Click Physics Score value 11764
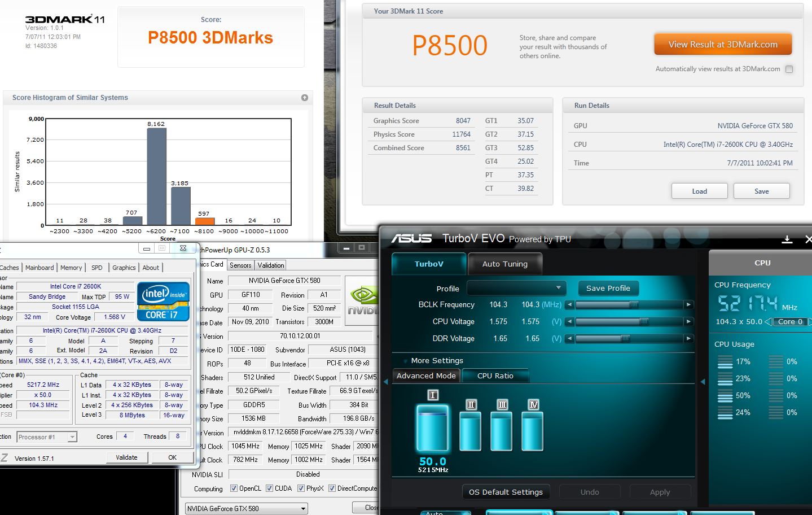 (461, 134)
